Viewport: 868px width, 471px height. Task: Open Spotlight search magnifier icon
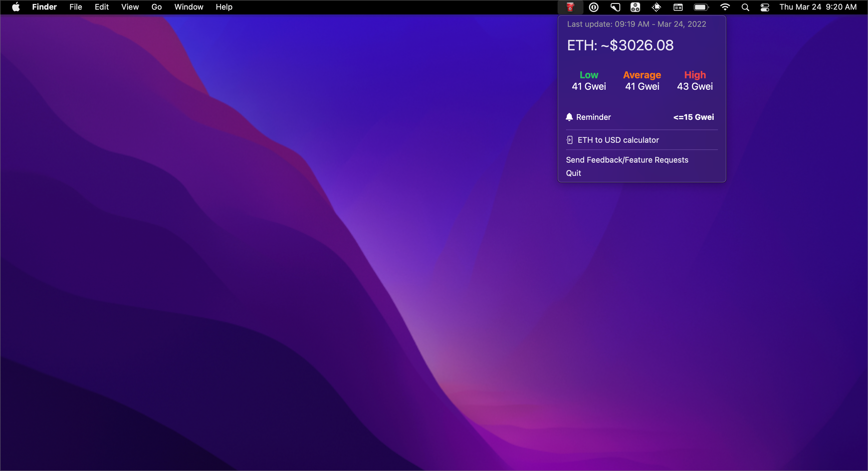(x=745, y=7)
